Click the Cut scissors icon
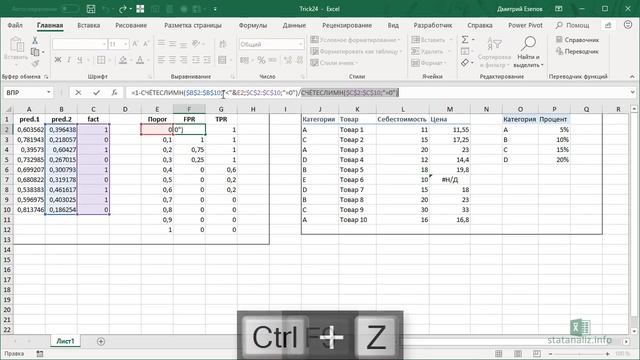640x360 pixels. click(x=35, y=40)
